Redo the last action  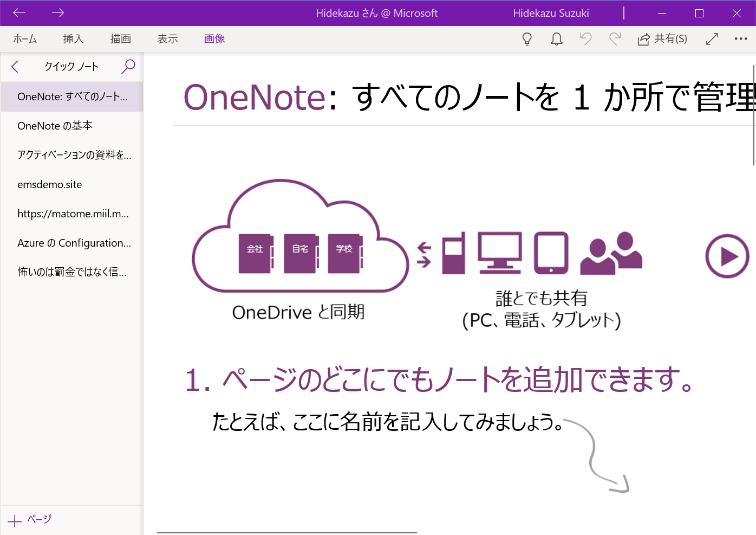[615, 39]
